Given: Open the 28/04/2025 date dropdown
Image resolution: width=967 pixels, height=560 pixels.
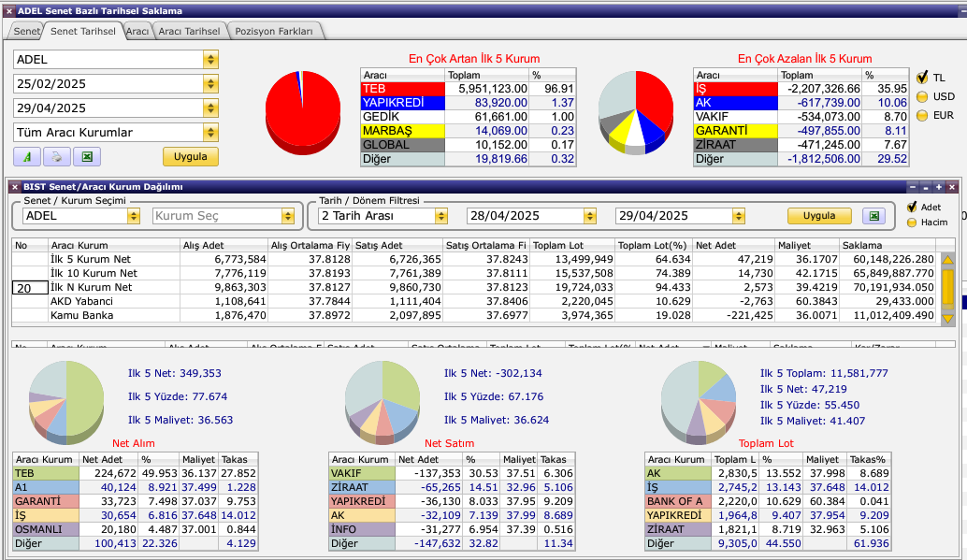Looking at the screenshot, I should click(590, 216).
